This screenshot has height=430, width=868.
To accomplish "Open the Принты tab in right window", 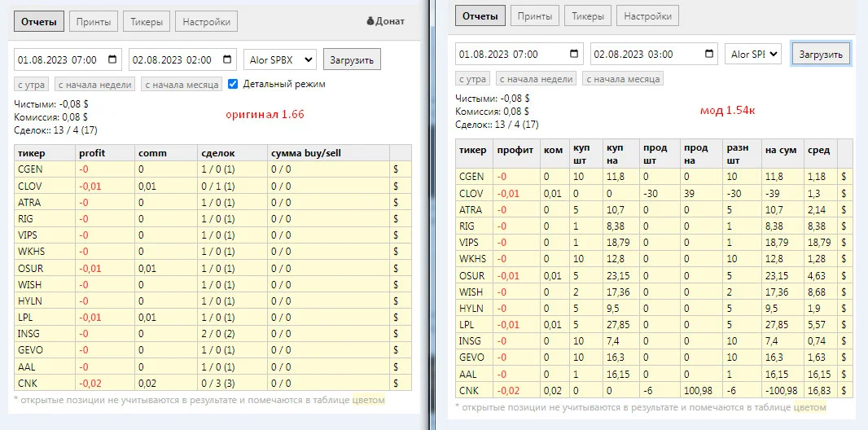I will coord(535,16).
